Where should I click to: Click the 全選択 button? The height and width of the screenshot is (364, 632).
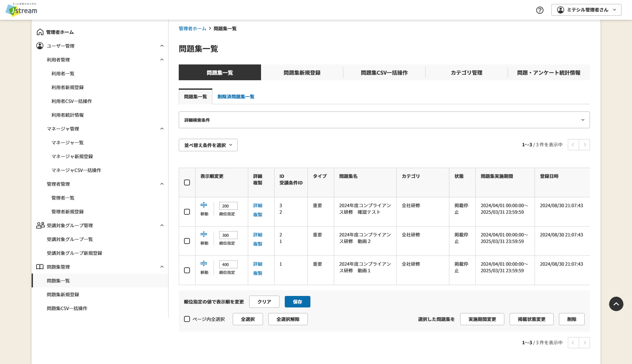point(248,319)
